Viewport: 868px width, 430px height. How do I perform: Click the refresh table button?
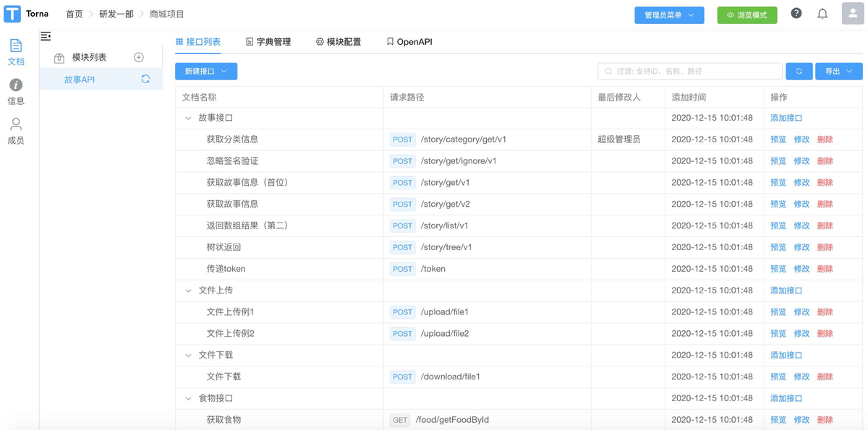click(799, 72)
